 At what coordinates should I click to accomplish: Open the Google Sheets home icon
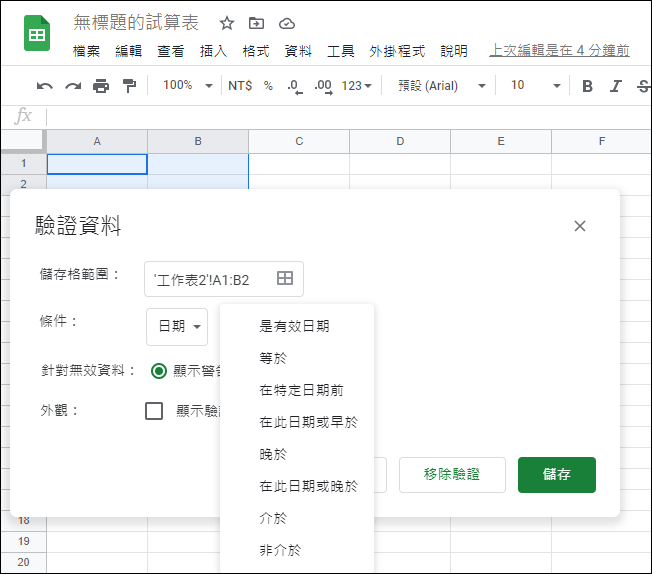tap(37, 33)
